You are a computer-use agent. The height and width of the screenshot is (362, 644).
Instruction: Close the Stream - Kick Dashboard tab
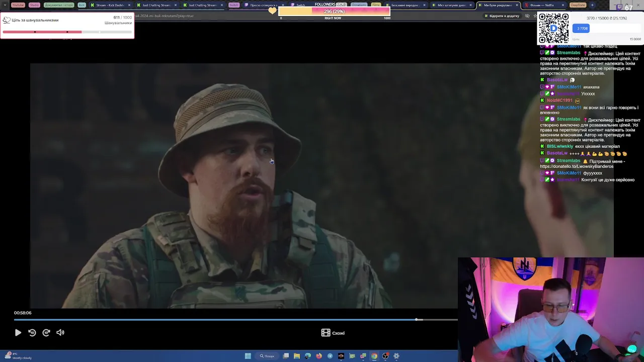click(x=129, y=5)
